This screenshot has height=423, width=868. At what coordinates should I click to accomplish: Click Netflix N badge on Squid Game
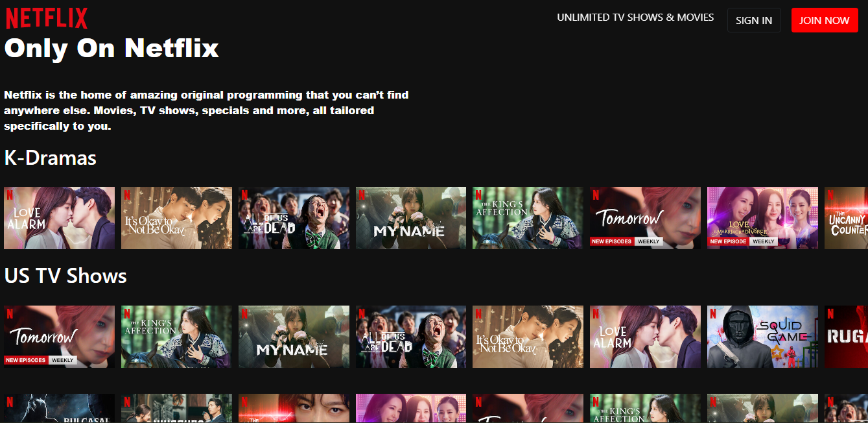[713, 313]
